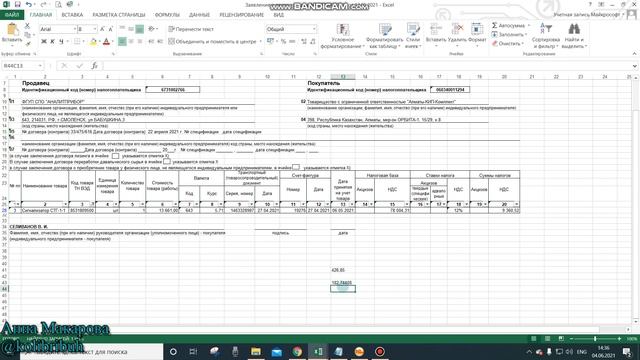The image size is (640, 360).
Task: Expand the formula bar
Action: pyautogui.click(x=634, y=66)
